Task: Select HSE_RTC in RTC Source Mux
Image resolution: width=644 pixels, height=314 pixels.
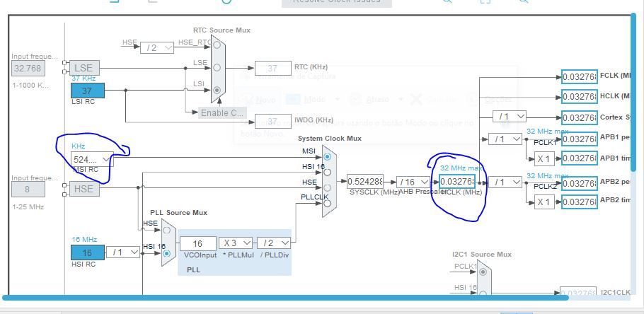Action: (217, 45)
